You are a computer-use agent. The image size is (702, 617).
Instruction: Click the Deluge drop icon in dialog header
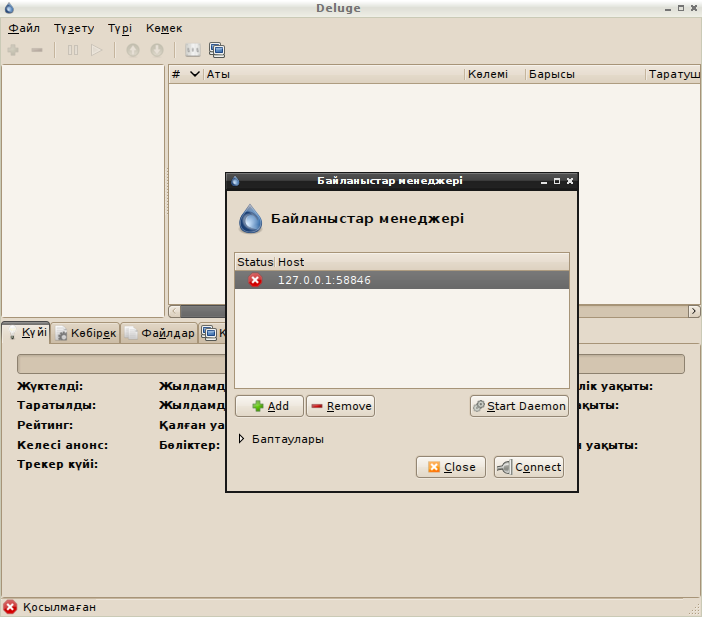click(250, 219)
